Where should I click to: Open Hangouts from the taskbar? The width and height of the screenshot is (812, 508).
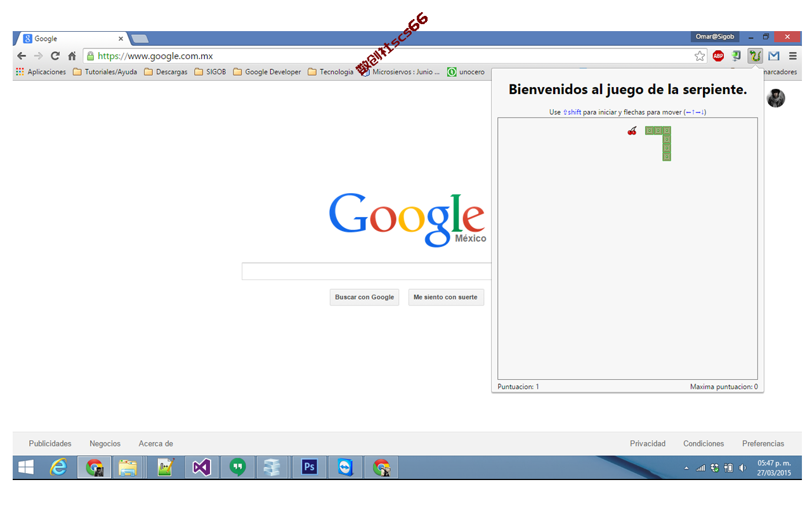pos(238,467)
